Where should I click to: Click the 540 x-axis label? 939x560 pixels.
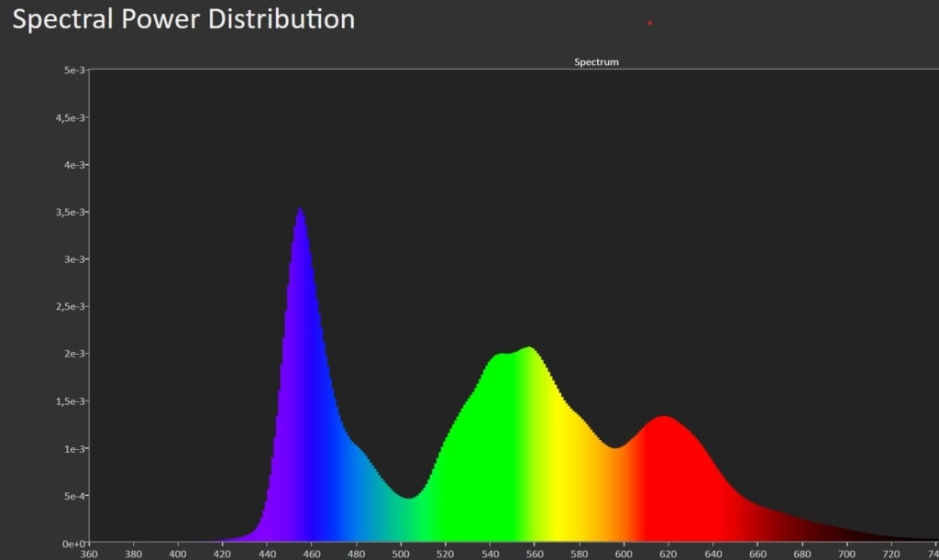(x=491, y=554)
